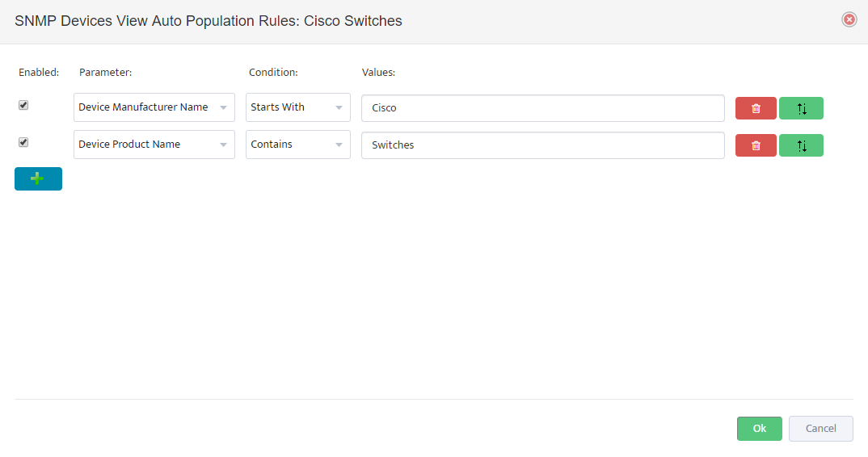Cancel the rules dialog
Screen dimensions: 868x457
point(821,429)
